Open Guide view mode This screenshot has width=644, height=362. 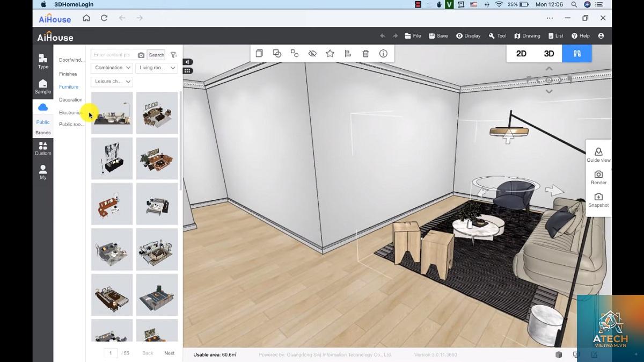point(598,155)
